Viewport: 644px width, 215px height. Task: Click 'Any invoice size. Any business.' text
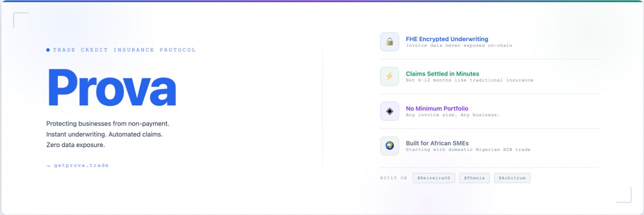[x=453, y=115]
